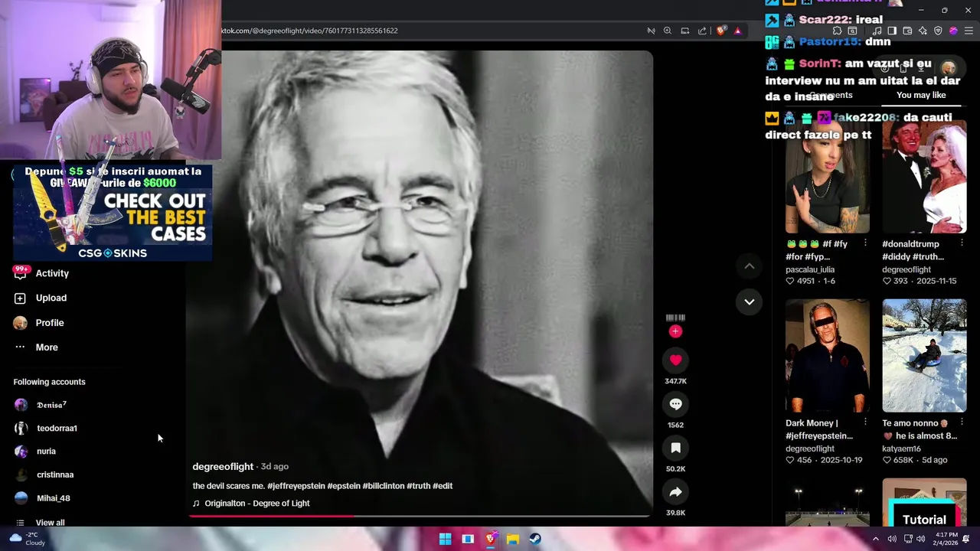Open comments via speech bubble icon
This screenshot has height=551, width=980.
[x=675, y=404]
